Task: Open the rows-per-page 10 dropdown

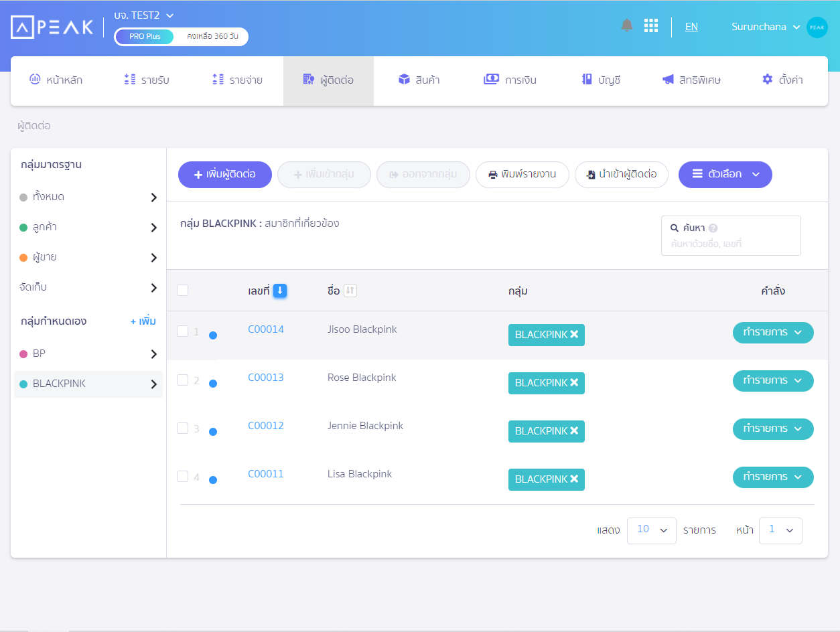Action: click(652, 530)
